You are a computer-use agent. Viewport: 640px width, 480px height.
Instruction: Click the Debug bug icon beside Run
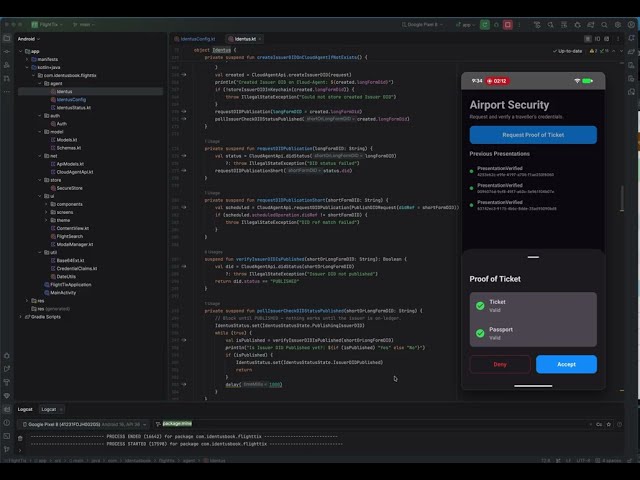coord(496,25)
